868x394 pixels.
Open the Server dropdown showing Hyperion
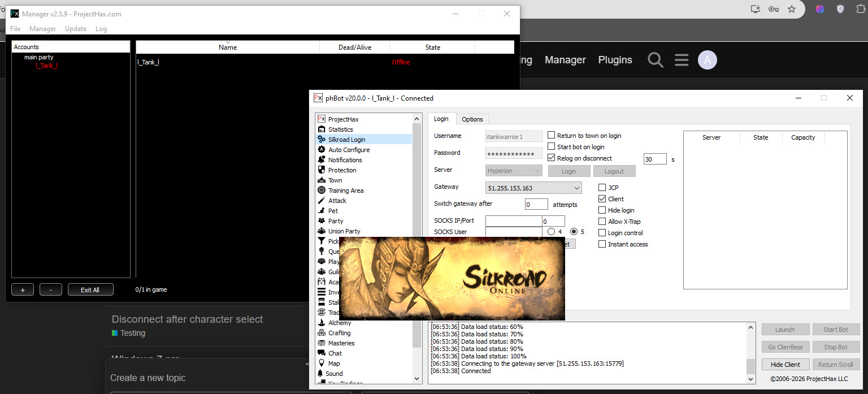514,171
